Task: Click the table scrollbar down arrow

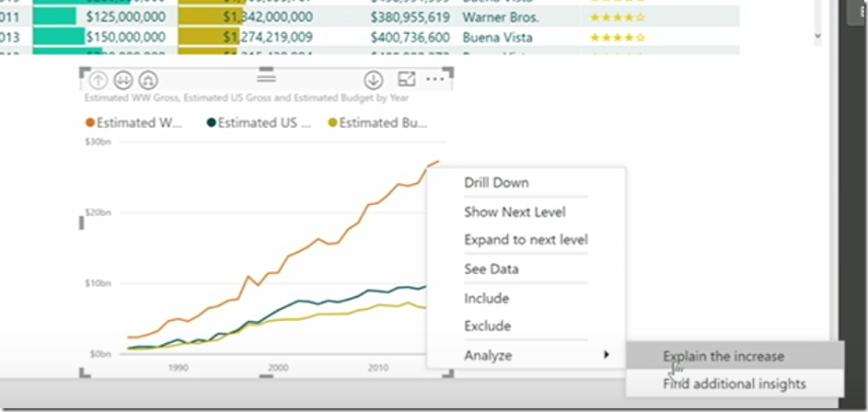Action: click(818, 35)
